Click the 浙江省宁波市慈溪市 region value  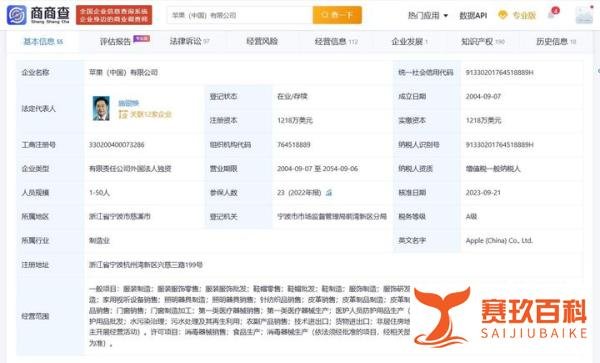pos(120,216)
